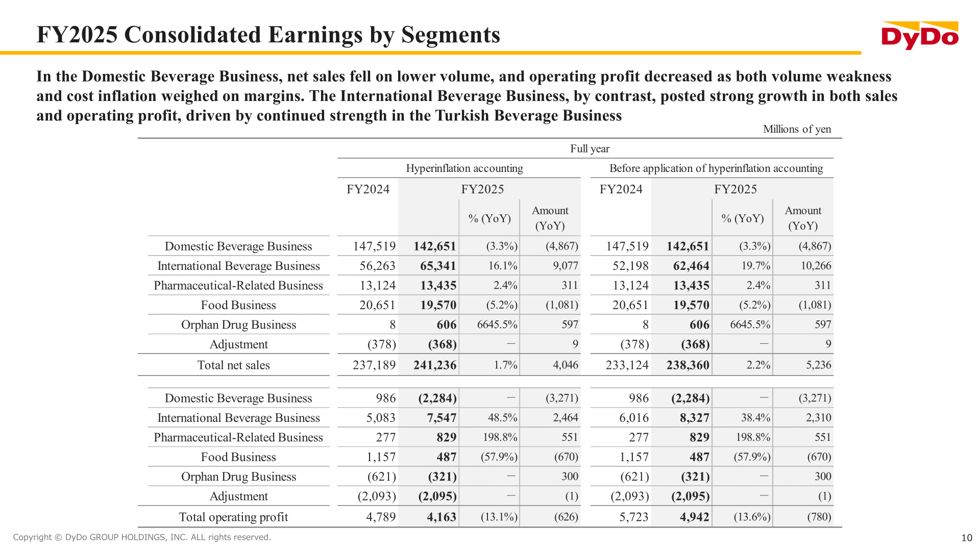Select the (626) operating profit YoY amount

[567, 517]
